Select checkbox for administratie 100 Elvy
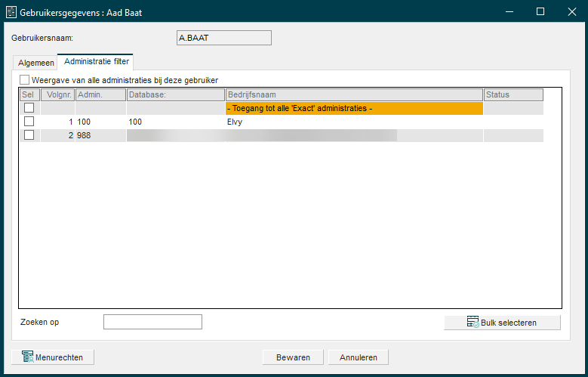The image size is (588, 377). coord(29,122)
